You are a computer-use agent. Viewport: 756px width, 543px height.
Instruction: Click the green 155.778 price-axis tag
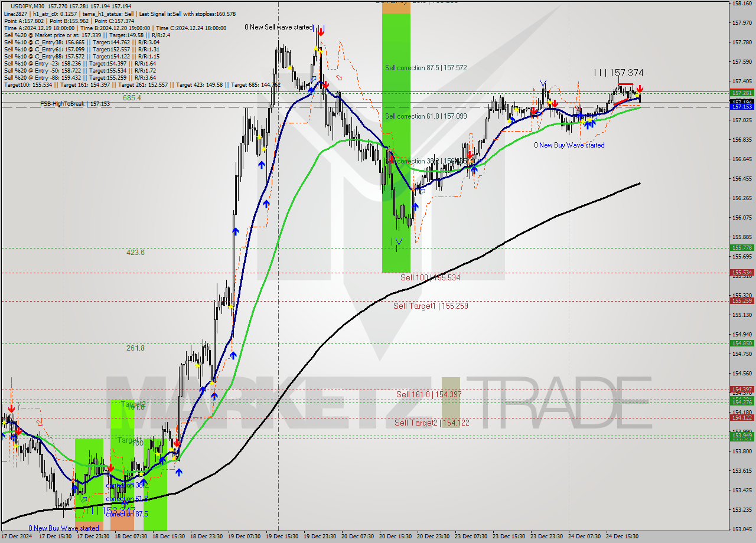coord(742,248)
